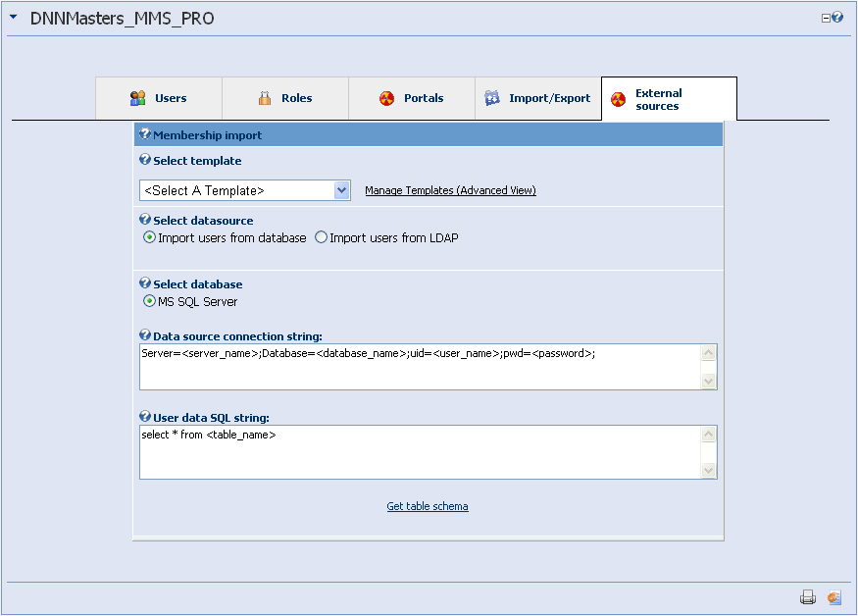
Task: Select Import users from database
Action: (147, 236)
